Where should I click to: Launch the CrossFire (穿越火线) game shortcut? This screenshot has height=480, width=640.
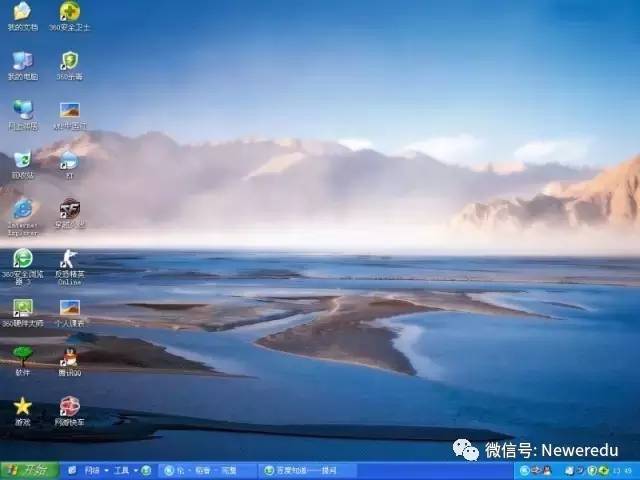click(x=69, y=214)
